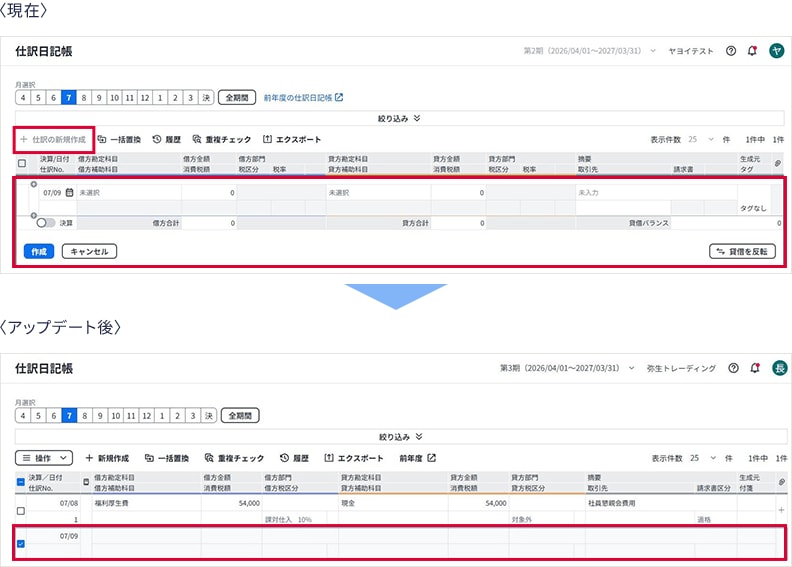
Task: Click 新規作成 in the アップデート後 toolbar
Action: click(107, 458)
